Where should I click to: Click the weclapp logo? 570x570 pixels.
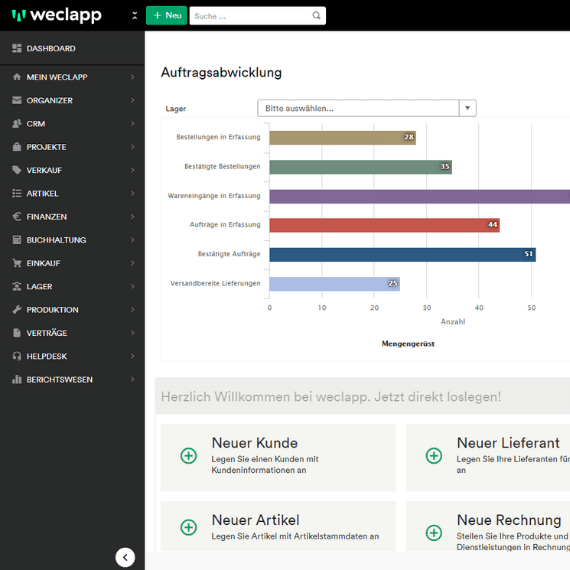point(56,15)
